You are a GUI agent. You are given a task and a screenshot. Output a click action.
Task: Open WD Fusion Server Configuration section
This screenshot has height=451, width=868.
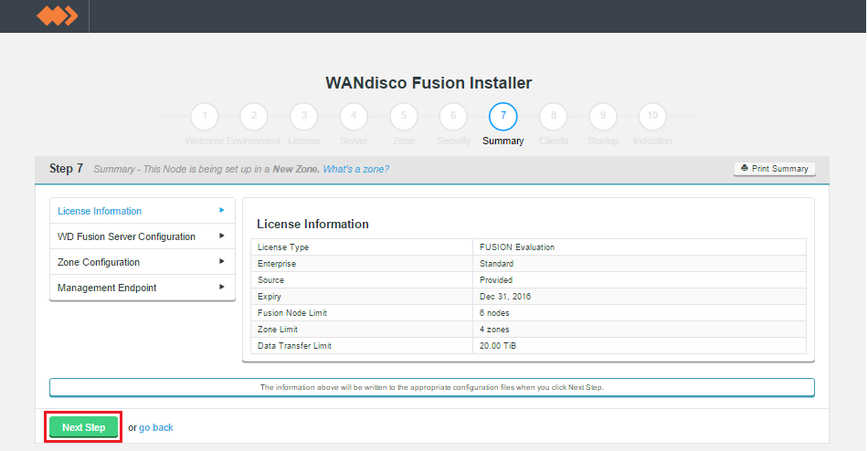click(143, 236)
